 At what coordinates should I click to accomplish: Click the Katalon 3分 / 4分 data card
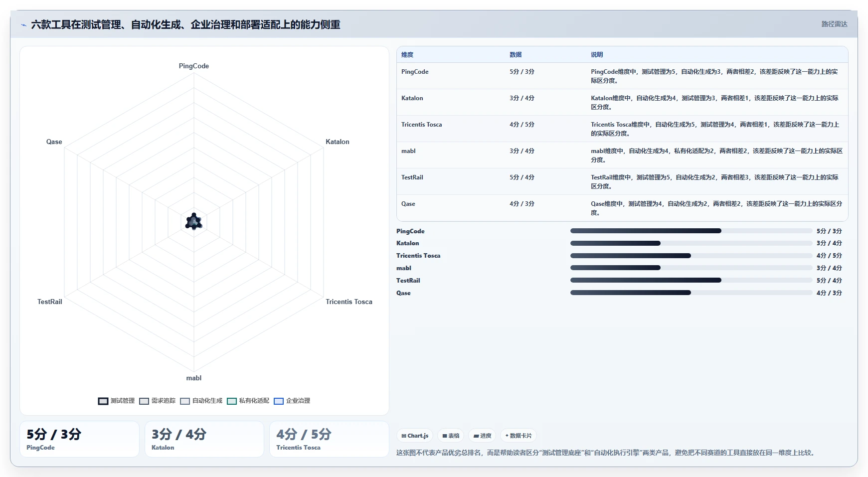tap(204, 439)
